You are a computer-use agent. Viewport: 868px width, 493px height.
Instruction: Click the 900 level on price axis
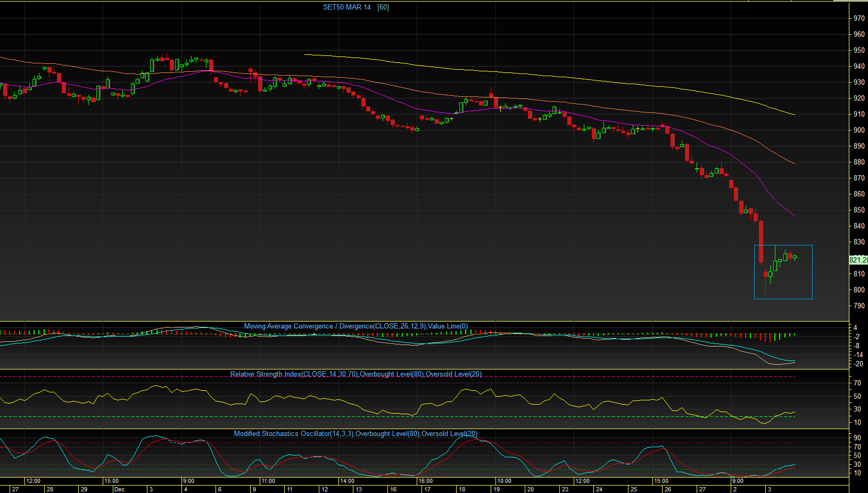click(859, 130)
